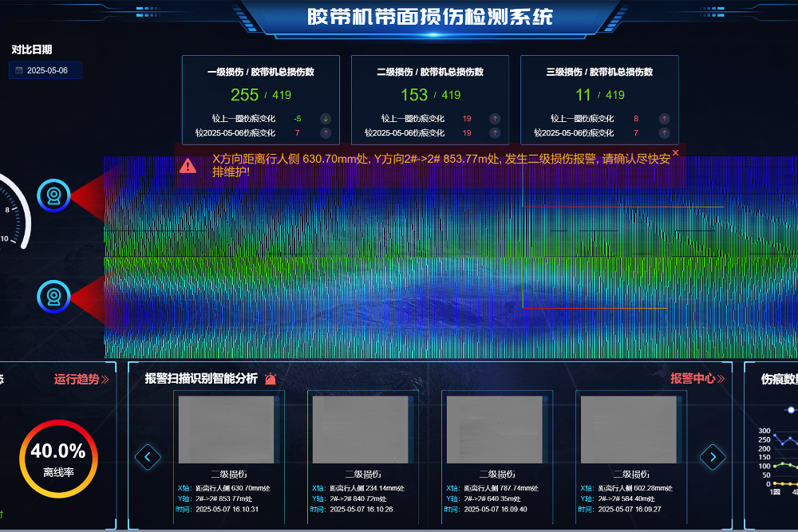The width and height of the screenshot is (798, 532).
Task: Click the 较2025-05-06 up-arrow icon in the 一级损伤 card
Action: [x=326, y=133]
